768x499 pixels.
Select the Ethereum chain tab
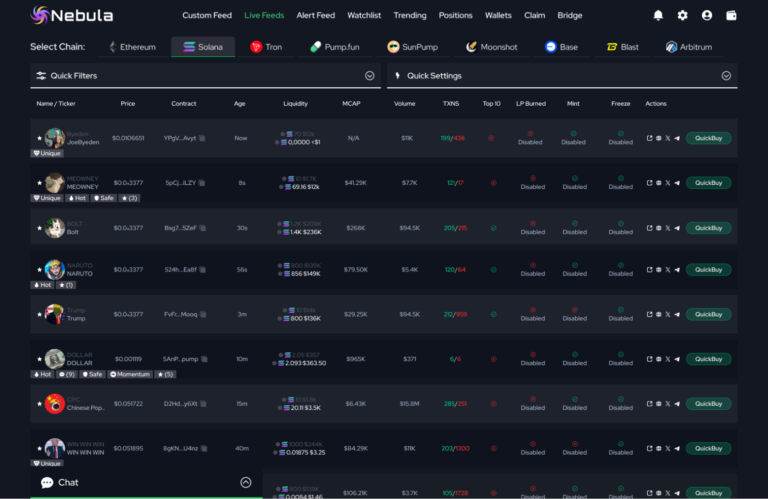[131, 47]
